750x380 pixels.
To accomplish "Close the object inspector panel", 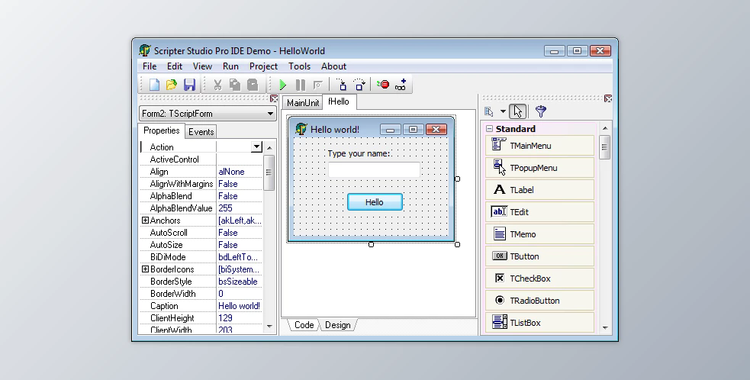I will (x=274, y=98).
